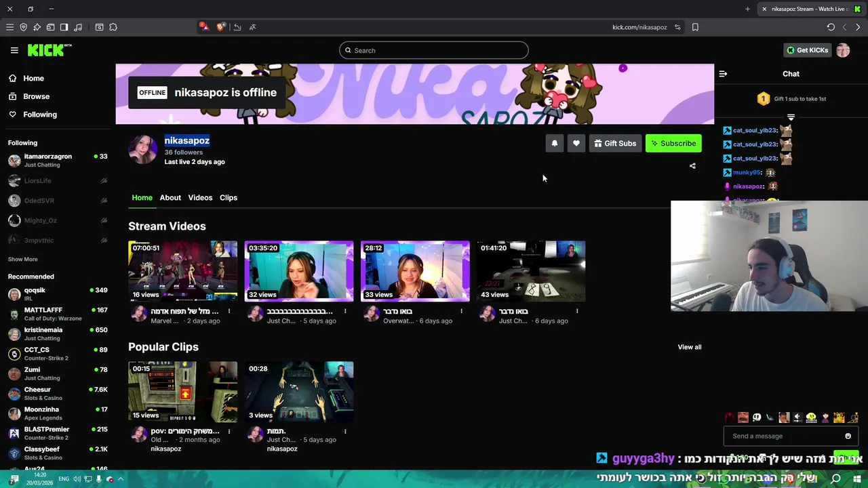Open the Kick hamburger menu
The width and height of the screenshot is (868, 488).
(14, 50)
